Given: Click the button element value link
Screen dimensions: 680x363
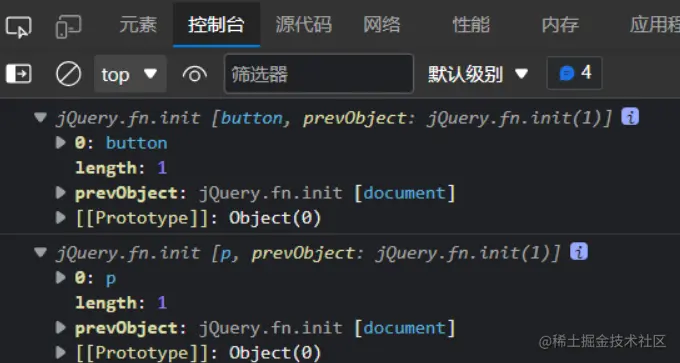Looking at the screenshot, I should point(137,143).
